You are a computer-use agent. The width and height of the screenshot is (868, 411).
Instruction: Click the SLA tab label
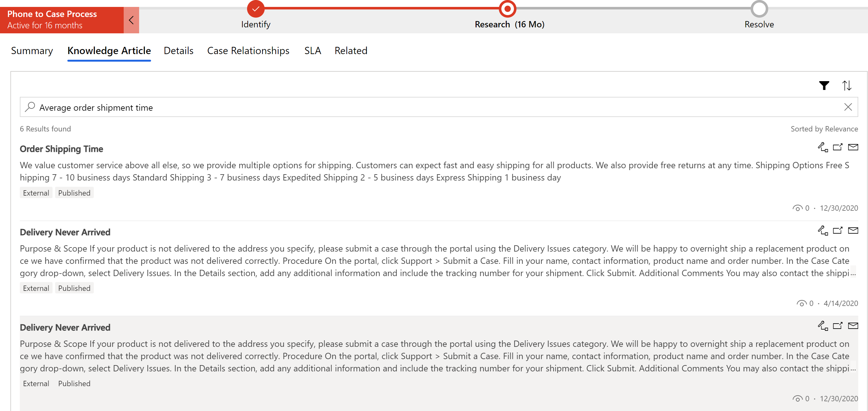[312, 51]
